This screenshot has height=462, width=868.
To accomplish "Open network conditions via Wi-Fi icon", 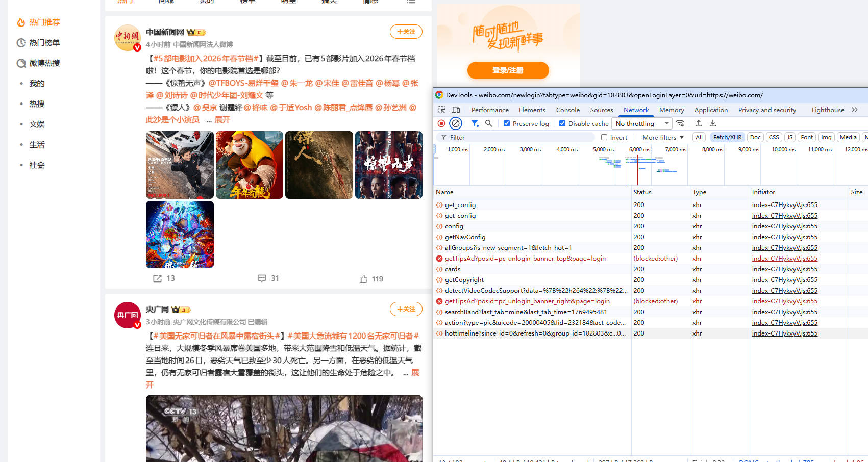I will (680, 123).
